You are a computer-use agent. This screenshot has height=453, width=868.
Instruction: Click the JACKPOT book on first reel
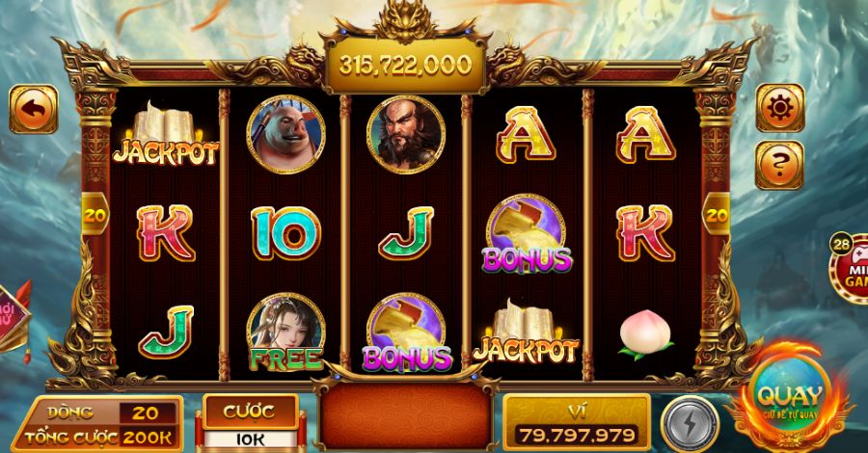pyautogui.click(x=166, y=134)
